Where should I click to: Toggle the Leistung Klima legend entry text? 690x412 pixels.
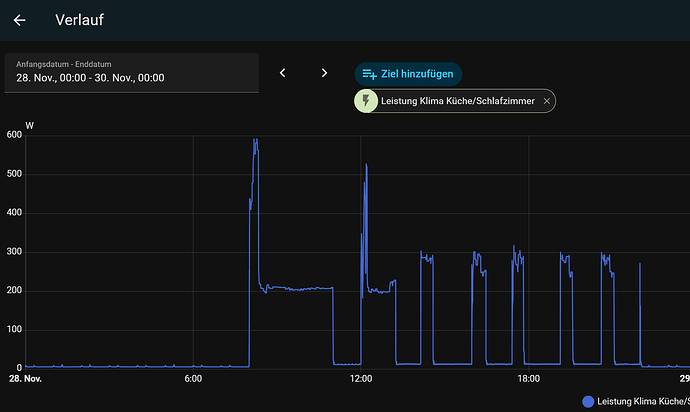[642, 401]
